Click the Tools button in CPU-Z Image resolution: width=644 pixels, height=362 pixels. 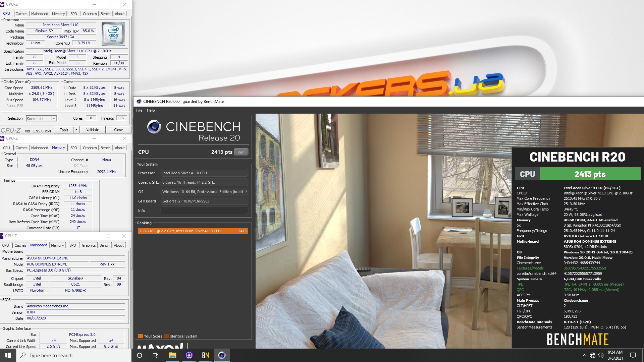tap(64, 130)
